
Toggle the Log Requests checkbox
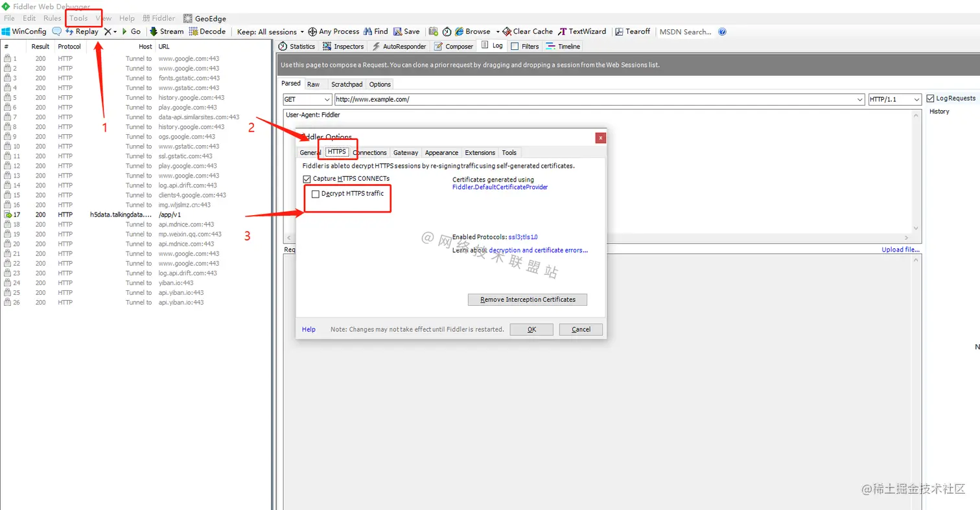click(x=931, y=99)
